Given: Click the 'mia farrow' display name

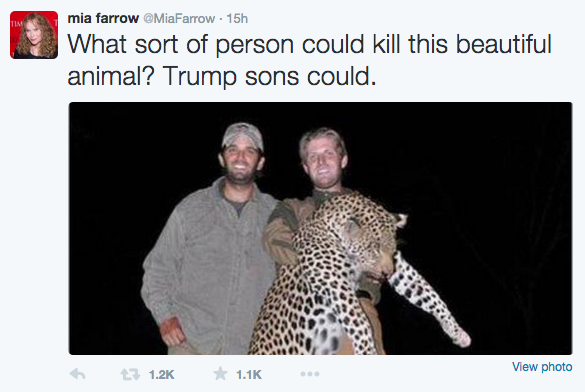Looking at the screenshot, I should click(x=103, y=18).
